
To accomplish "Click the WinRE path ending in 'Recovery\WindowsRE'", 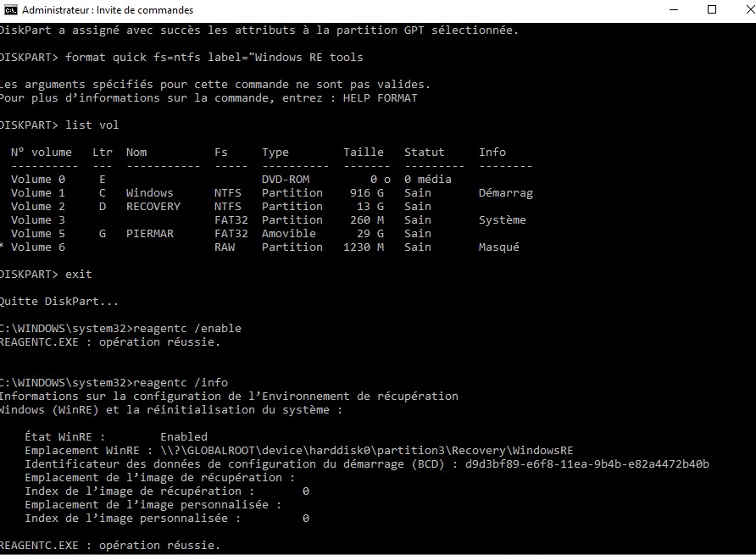I will click(x=367, y=450).
